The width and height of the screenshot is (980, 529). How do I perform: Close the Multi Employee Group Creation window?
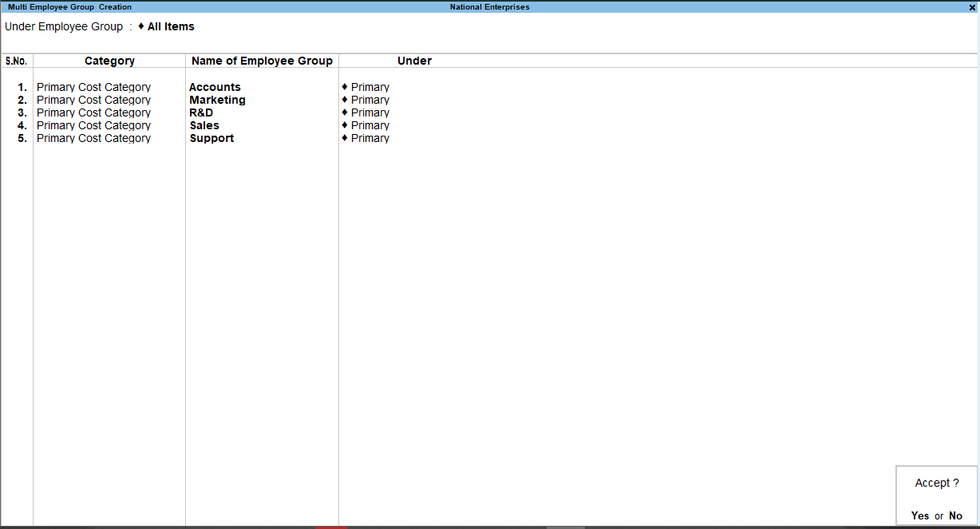(x=973, y=6)
